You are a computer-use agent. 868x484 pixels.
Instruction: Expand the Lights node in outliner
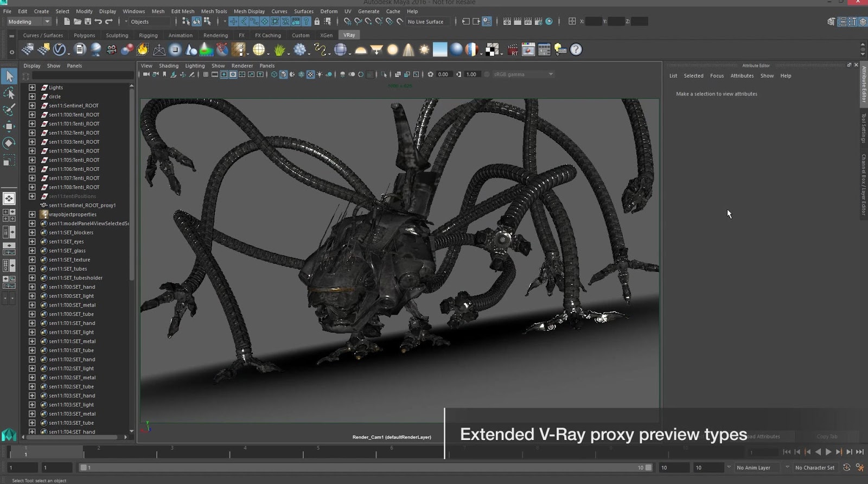point(32,87)
